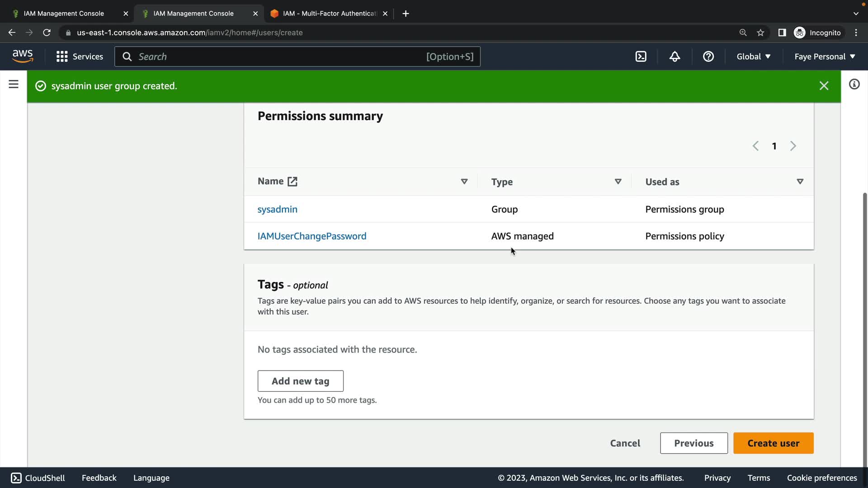This screenshot has width=868, height=488.
Task: Sort by the Used as column arrow
Action: tap(800, 182)
